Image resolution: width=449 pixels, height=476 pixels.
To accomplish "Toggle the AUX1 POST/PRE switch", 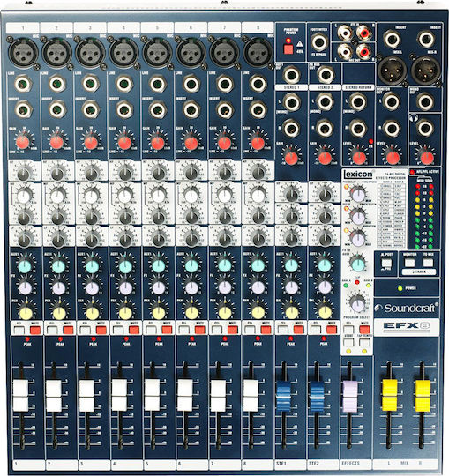I will 386,264.
